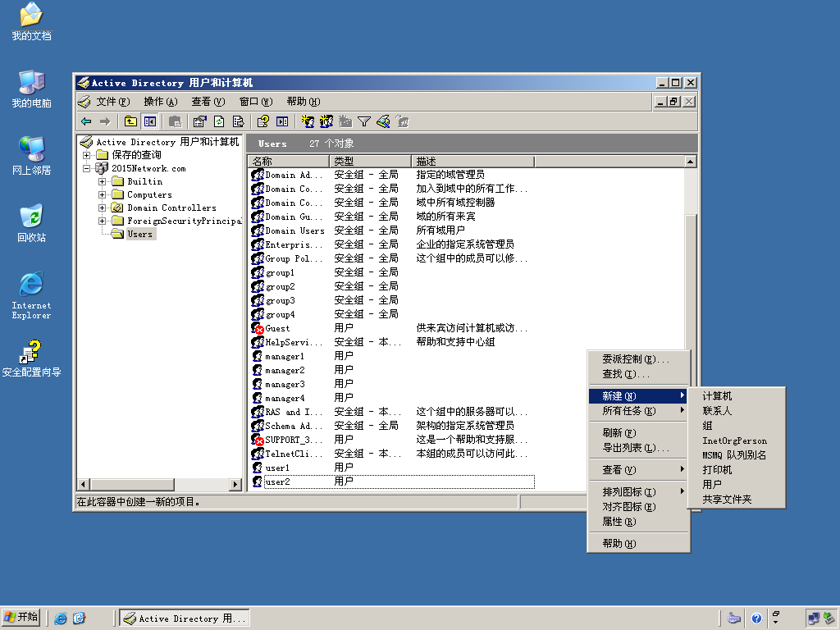Toggle the show/hide console tree toolbar icon
Image resolution: width=840 pixels, height=630 pixels.
[149, 121]
